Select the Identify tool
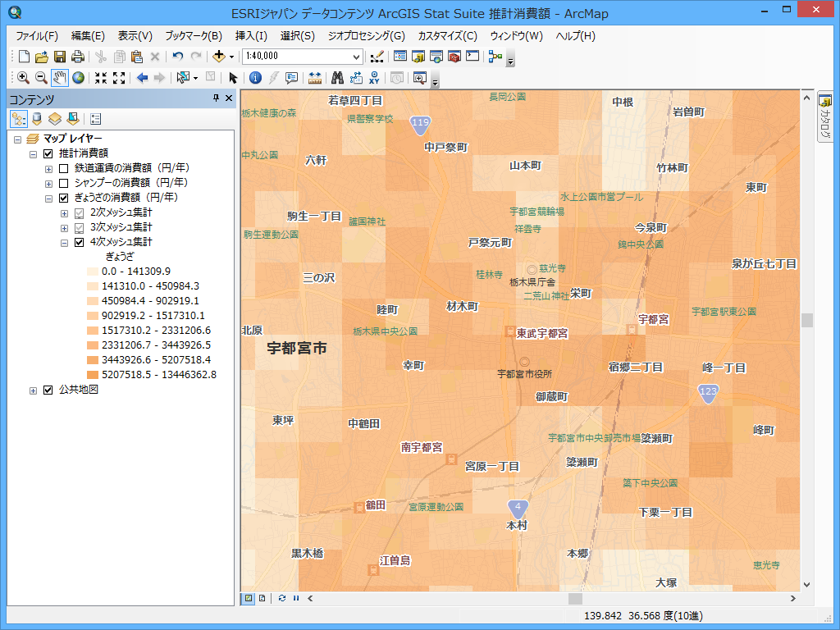Viewport: 840px width, 630px height. click(256, 78)
